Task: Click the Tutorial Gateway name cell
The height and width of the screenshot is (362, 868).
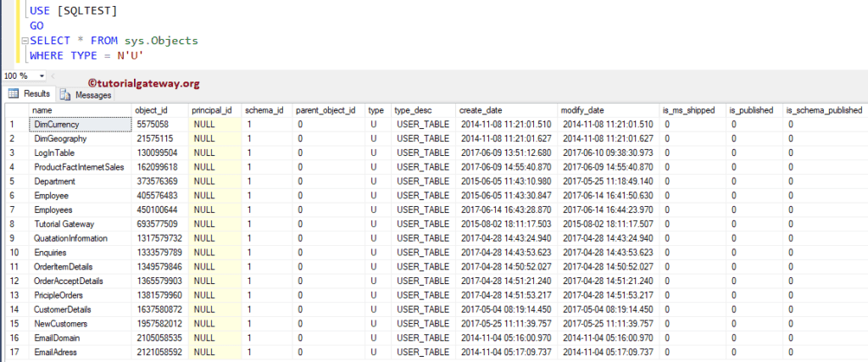Action: [x=81, y=224]
